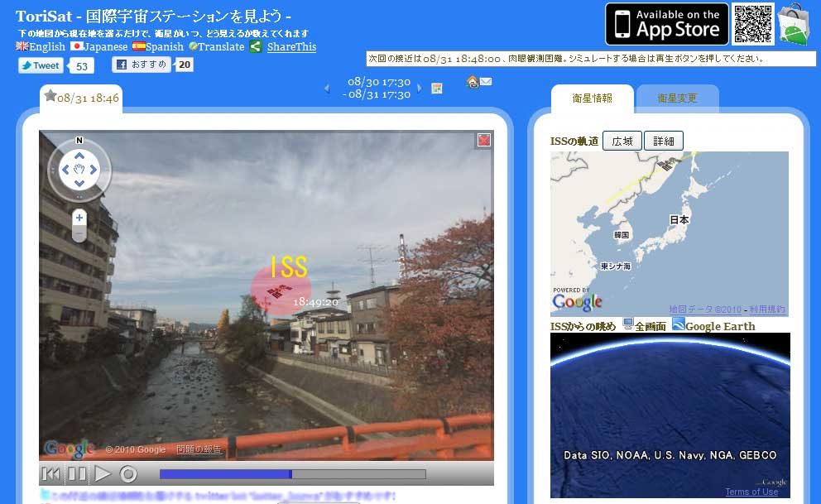Click the N north marker on compass
This screenshot has height=504, width=821.
pyautogui.click(x=79, y=140)
